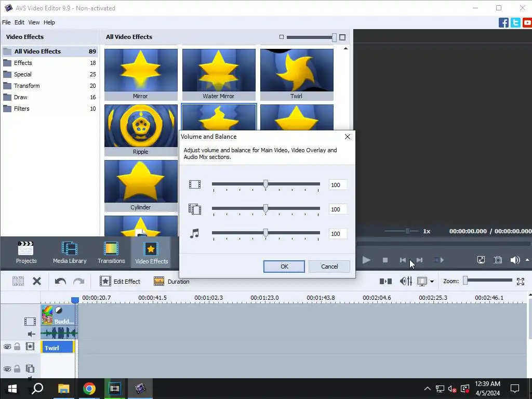Mute the main video audio track
532x399 pixels.
pos(31,334)
